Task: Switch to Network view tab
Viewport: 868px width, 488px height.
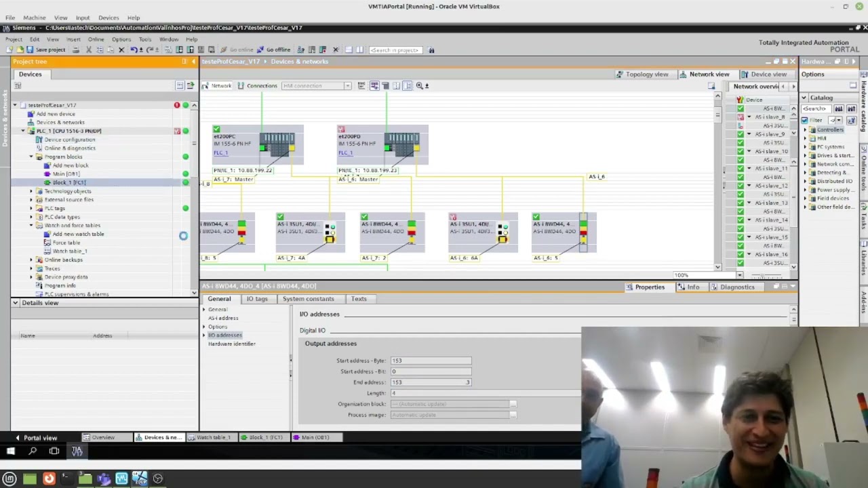Action: (x=704, y=74)
